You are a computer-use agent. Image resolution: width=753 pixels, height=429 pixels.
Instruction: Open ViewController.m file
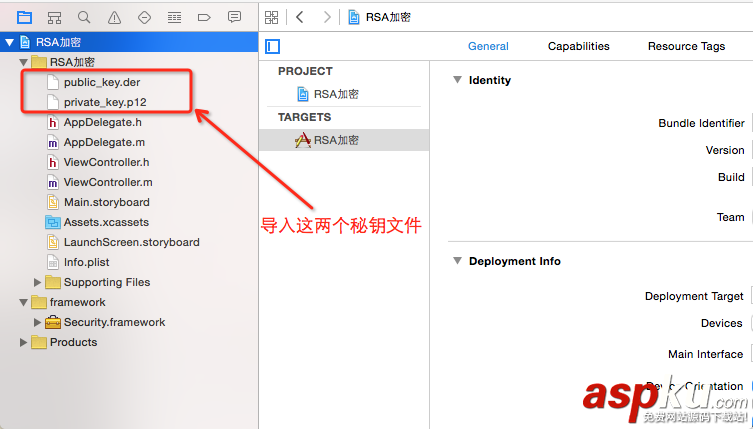point(108,183)
